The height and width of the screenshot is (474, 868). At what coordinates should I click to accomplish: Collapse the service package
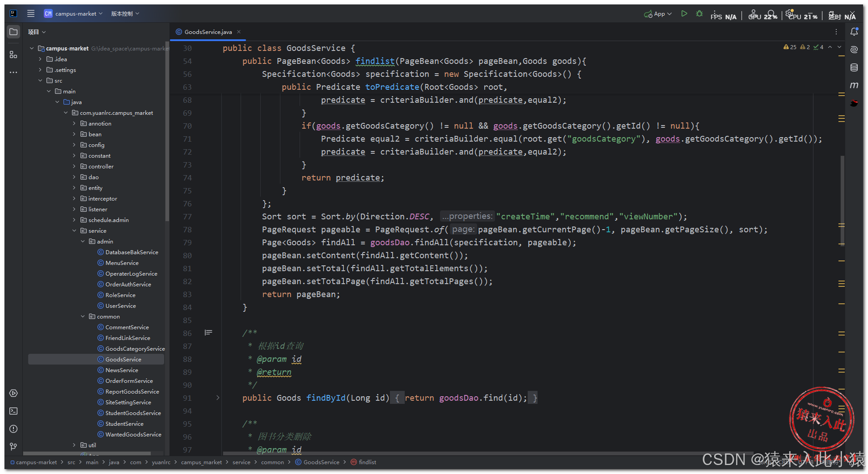(74, 231)
